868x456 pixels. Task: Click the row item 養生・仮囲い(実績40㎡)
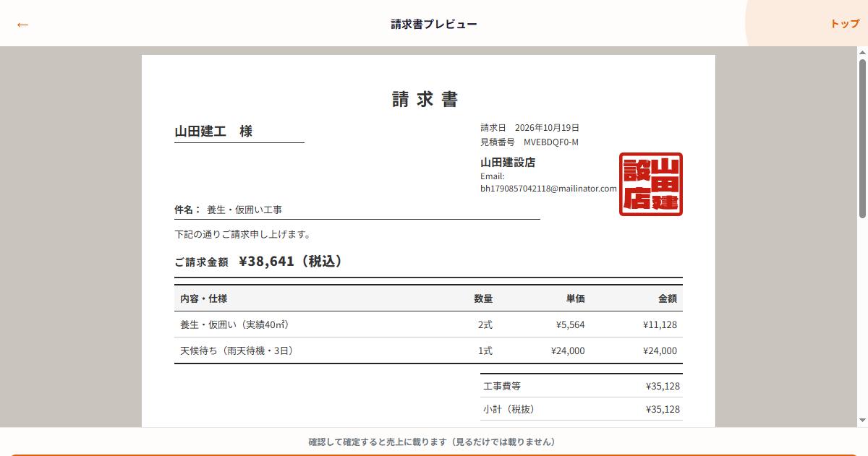(235, 324)
